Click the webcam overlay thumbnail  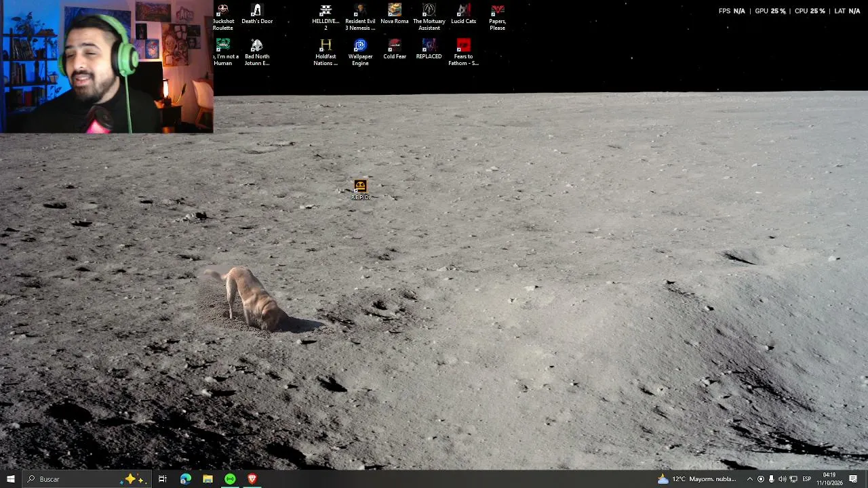(106, 66)
